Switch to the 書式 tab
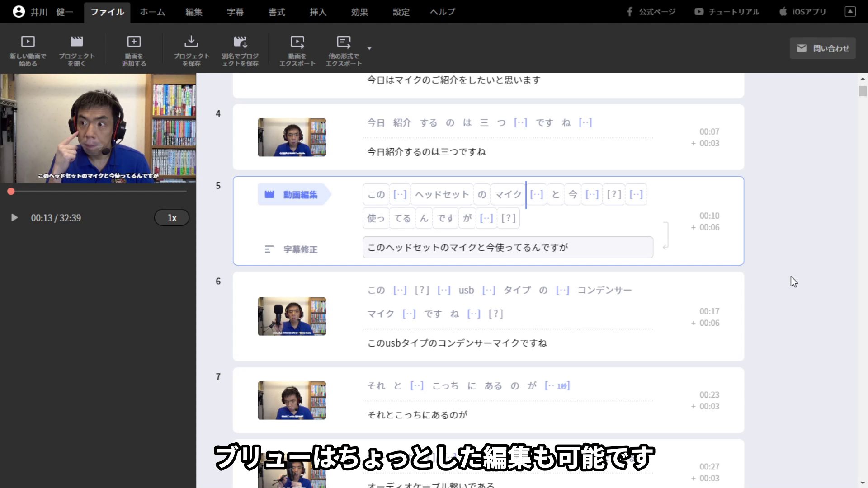Screen dimensions: 868x488 tap(277, 12)
